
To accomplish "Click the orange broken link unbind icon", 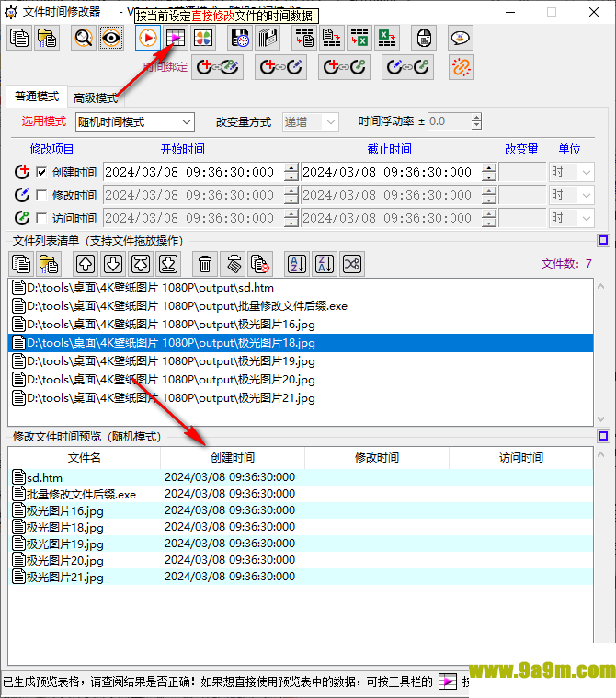I will click(462, 67).
